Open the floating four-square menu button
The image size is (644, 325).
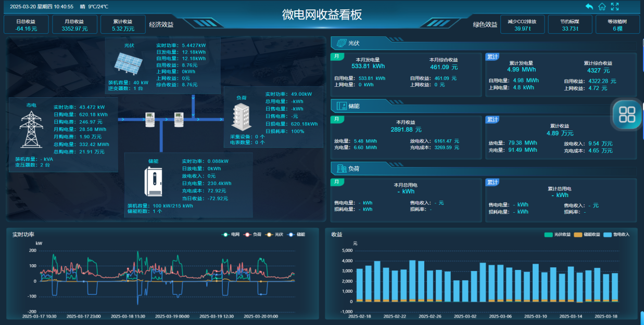click(x=627, y=114)
